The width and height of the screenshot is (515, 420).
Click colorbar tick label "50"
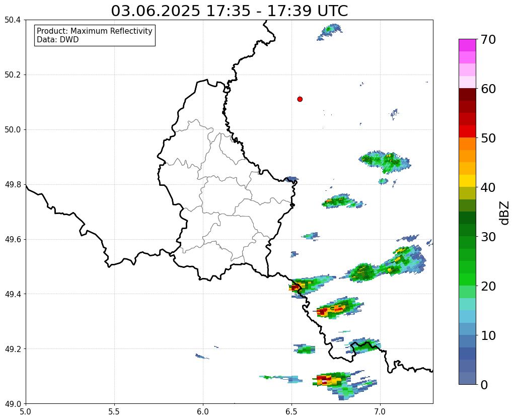point(488,138)
